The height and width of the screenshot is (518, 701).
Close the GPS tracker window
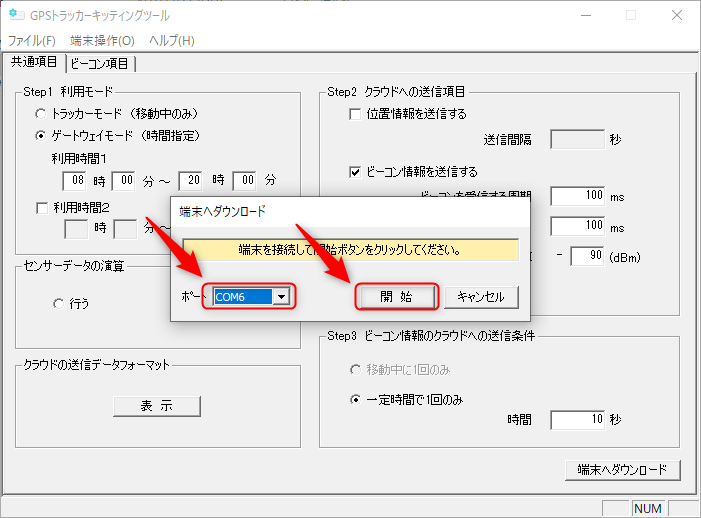676,15
